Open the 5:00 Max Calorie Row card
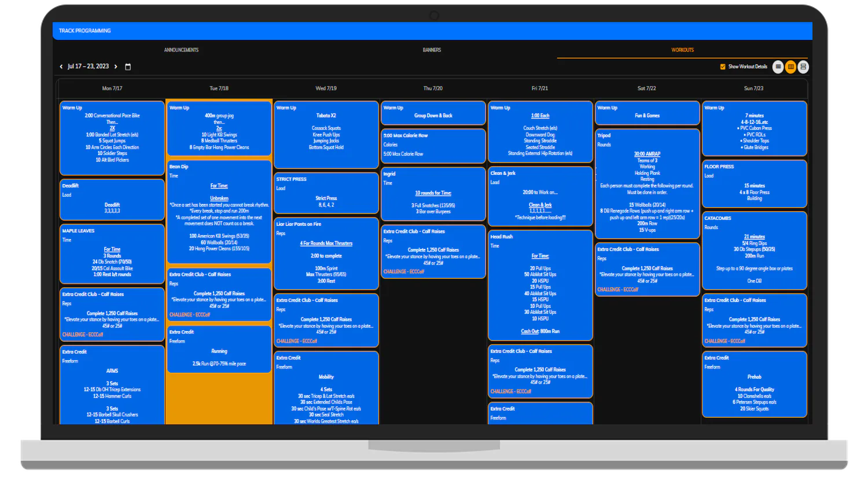This screenshot has width=868, height=488. coord(433,145)
